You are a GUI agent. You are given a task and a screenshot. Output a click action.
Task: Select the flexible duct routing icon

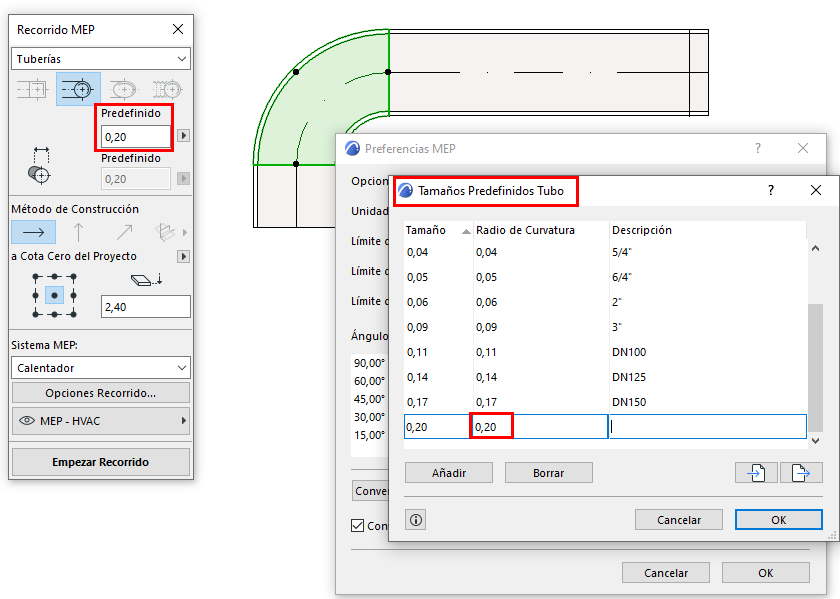(167, 89)
